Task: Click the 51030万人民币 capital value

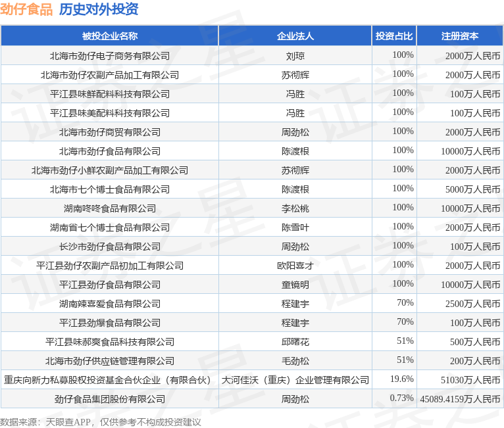Action: pyautogui.click(x=470, y=380)
